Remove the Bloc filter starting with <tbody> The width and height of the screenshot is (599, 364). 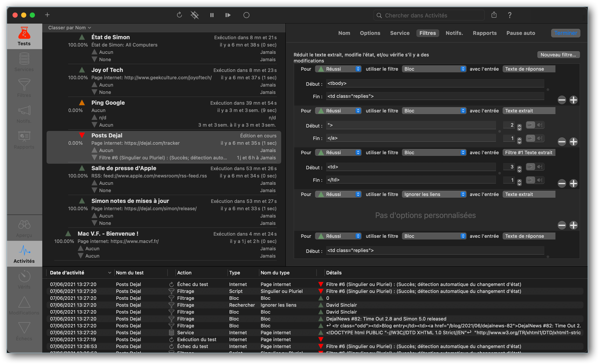[562, 100]
